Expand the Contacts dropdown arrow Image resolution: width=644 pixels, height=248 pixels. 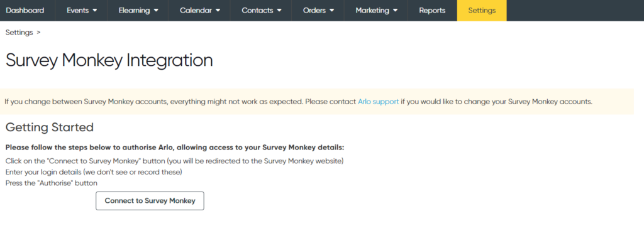click(279, 11)
